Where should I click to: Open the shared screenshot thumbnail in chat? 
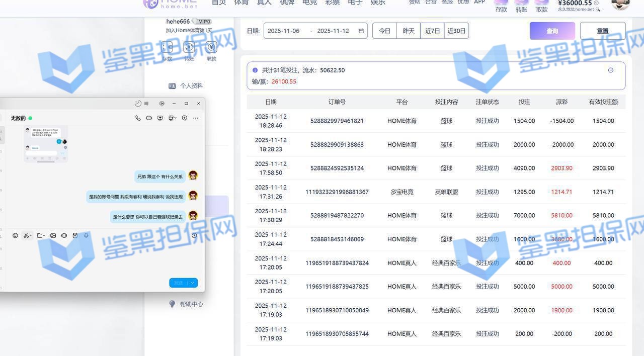[x=46, y=144]
